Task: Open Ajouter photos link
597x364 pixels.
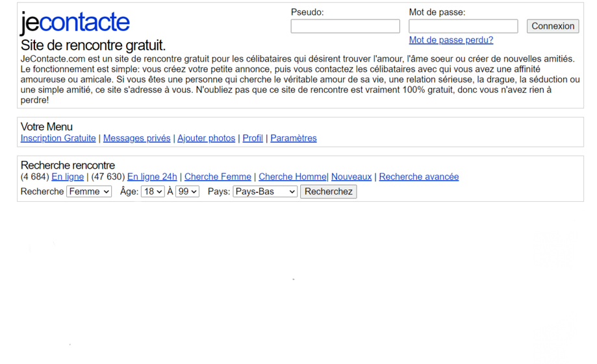Action: click(207, 138)
